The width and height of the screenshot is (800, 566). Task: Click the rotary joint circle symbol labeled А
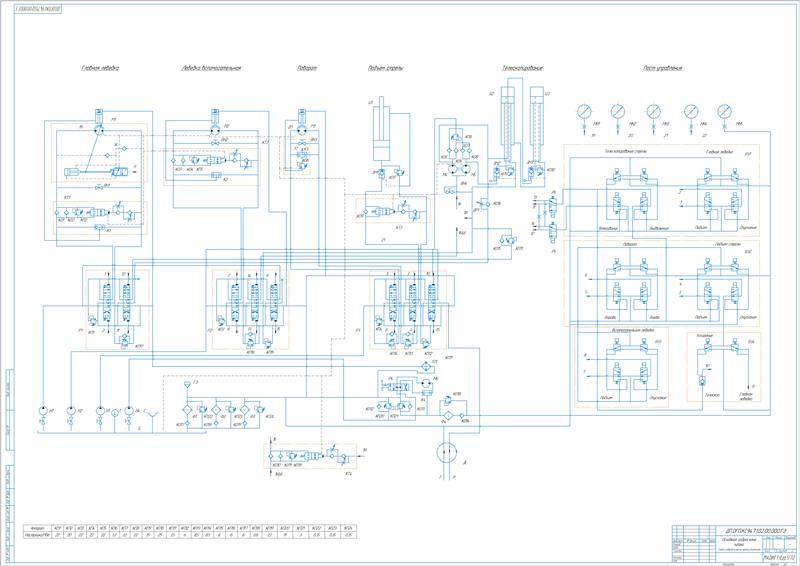coord(447,452)
